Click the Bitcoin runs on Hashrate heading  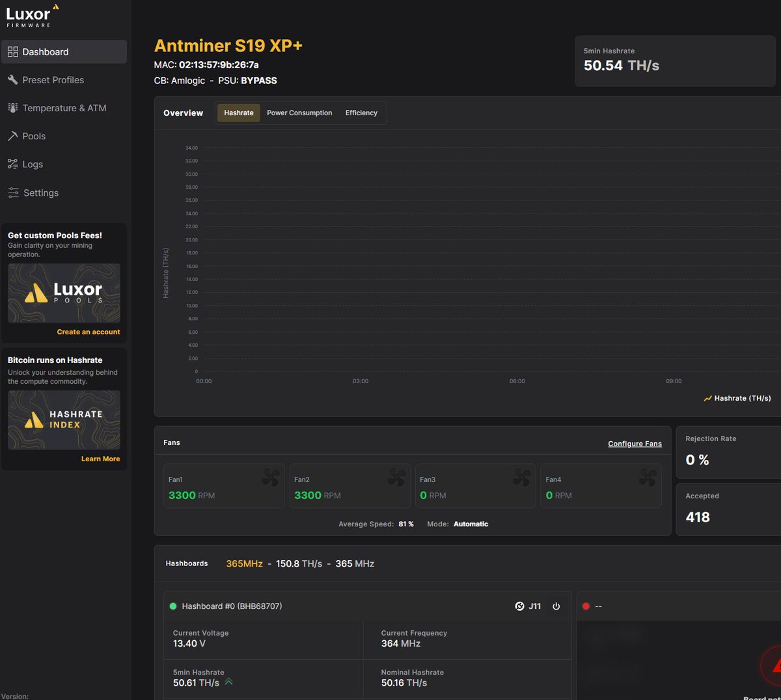point(55,360)
